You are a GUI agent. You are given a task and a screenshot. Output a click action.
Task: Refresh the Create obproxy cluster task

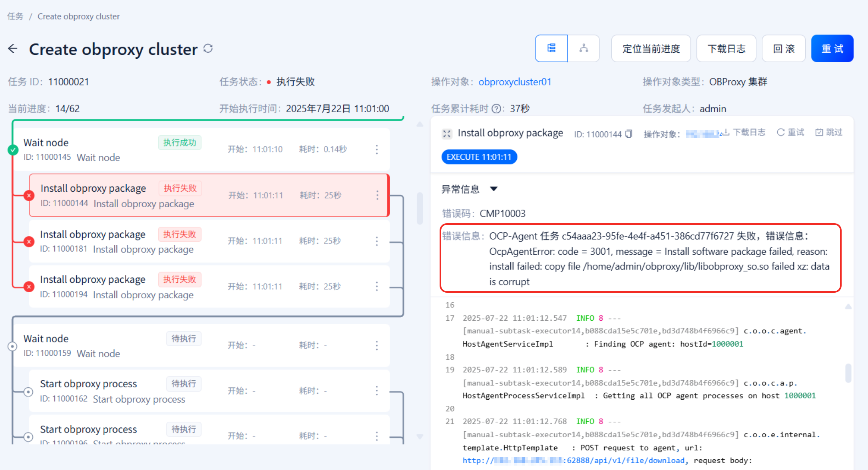pyautogui.click(x=208, y=48)
